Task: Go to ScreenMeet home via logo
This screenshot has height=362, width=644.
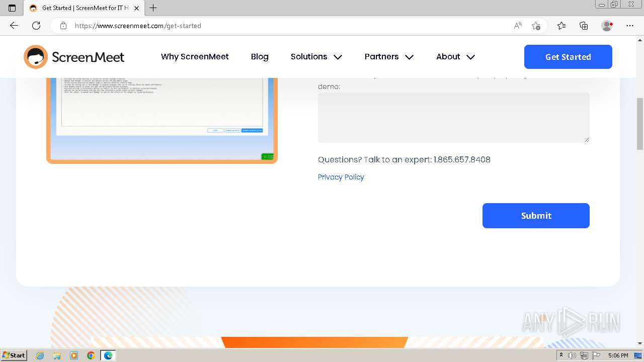Action: [74, 57]
